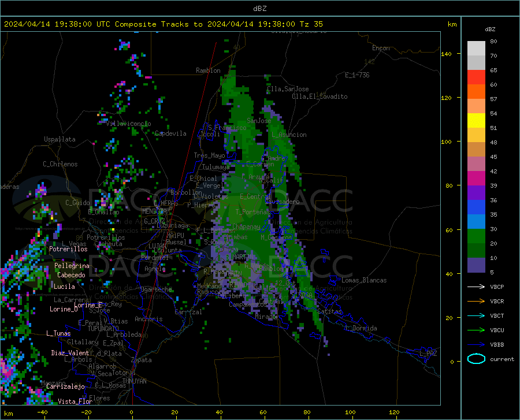Select the magenta 39 dBZ color swatch

tap(476, 179)
